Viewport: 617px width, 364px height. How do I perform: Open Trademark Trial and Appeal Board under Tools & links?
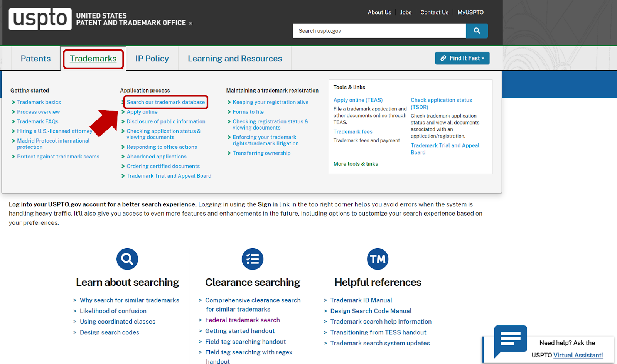445,149
